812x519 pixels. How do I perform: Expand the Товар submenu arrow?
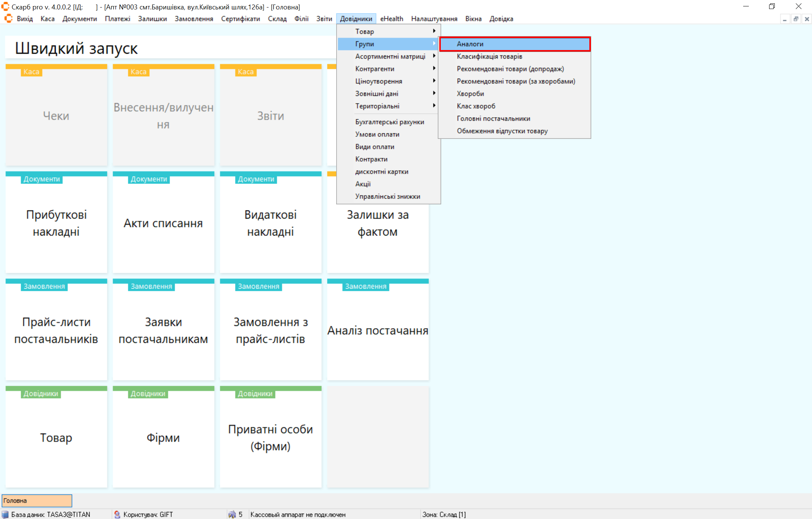pyautogui.click(x=434, y=31)
